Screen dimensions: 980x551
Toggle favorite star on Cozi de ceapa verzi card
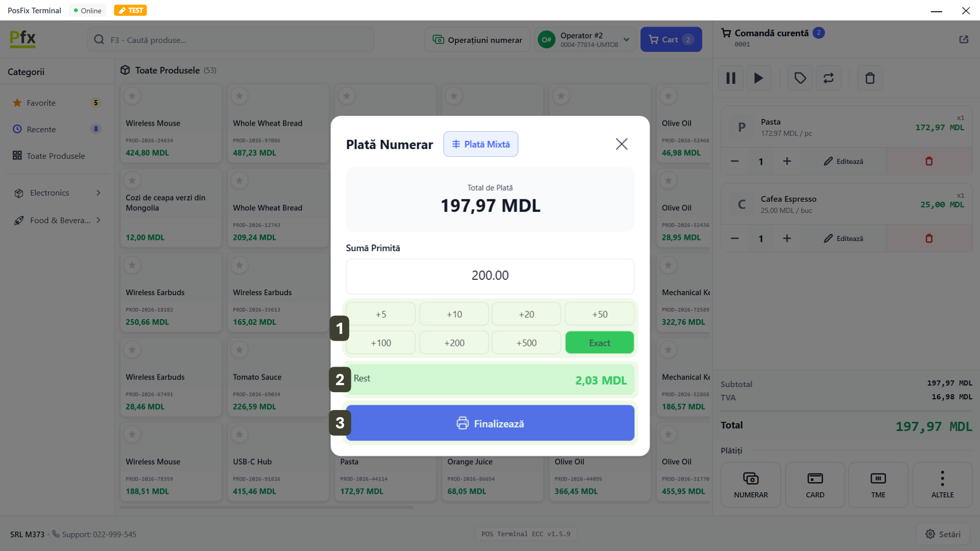point(132,180)
